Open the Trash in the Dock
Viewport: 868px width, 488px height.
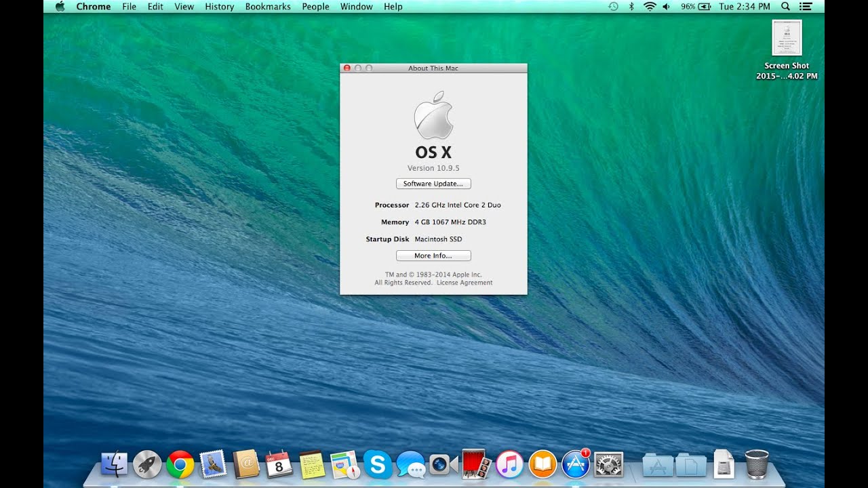[757, 464]
